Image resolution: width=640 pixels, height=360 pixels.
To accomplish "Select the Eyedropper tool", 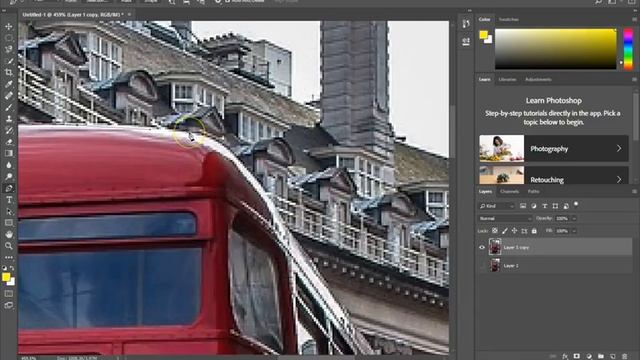I will (x=9, y=84).
